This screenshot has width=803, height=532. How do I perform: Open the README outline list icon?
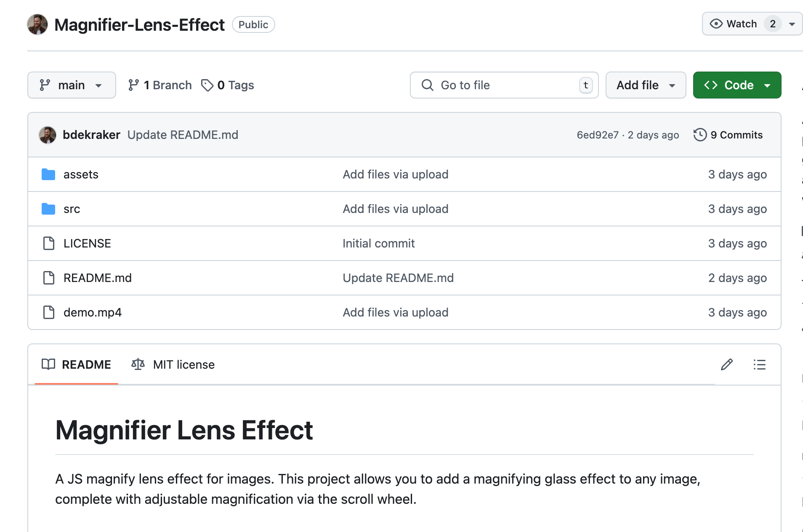[759, 364]
